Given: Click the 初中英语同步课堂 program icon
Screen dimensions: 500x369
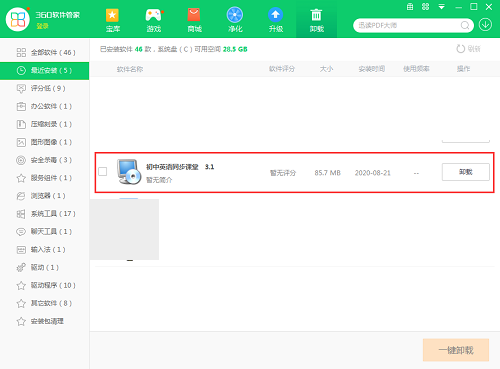Looking at the screenshot, I should pyautogui.click(x=129, y=172).
